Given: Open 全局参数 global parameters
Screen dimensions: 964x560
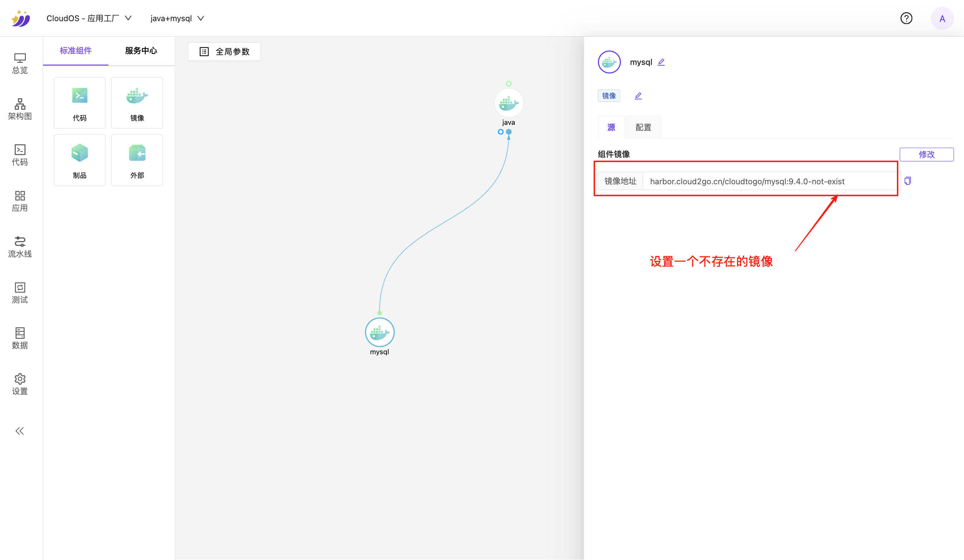Looking at the screenshot, I should (225, 52).
